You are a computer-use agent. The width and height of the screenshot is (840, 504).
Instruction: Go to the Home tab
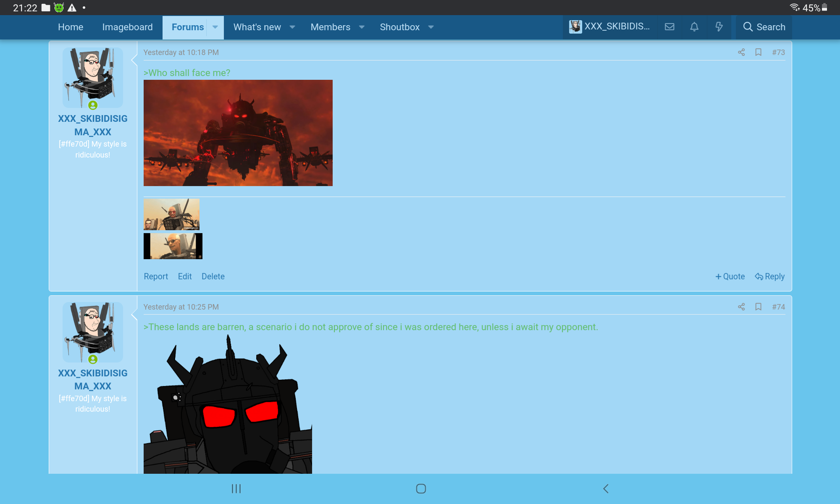pos(71,27)
